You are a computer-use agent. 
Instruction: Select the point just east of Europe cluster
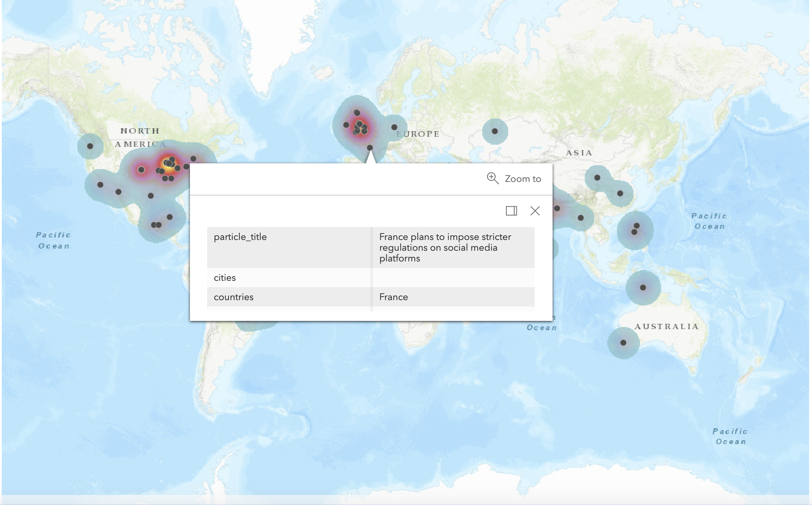coord(394,127)
